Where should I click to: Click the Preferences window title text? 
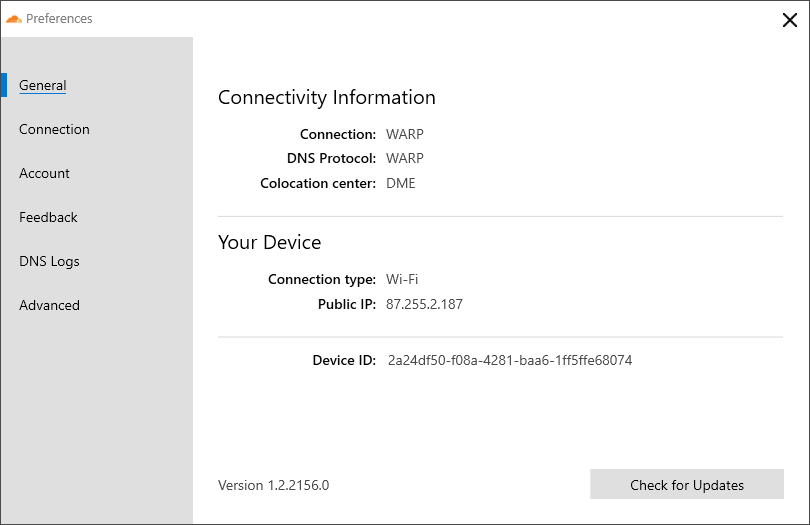(x=59, y=19)
